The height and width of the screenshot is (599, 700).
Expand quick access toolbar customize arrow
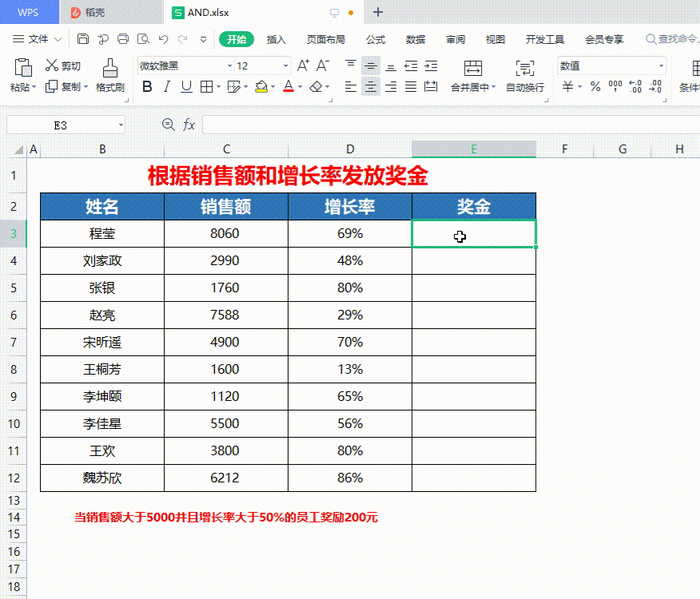[203, 39]
